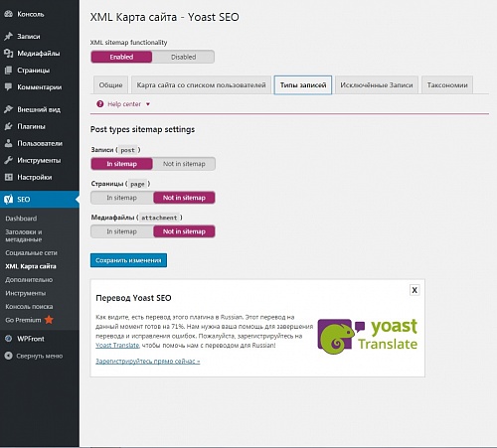Select the Типы записей tab

[303, 85]
